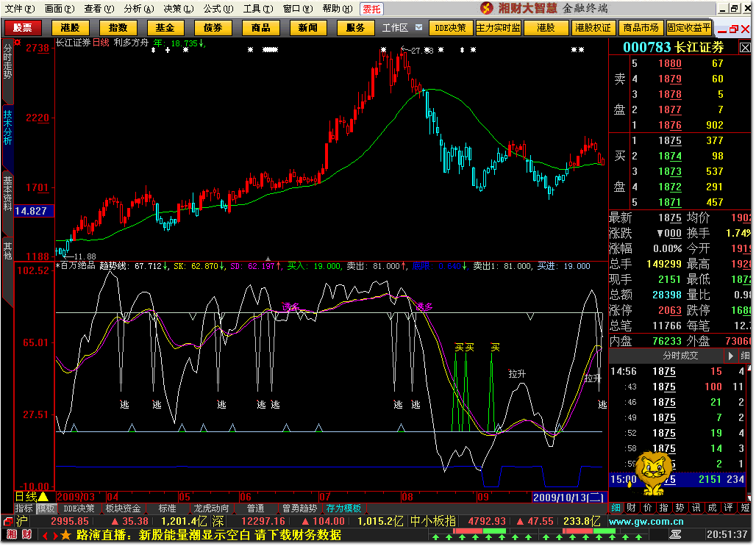Open the 决策 menu
Image resolution: width=756 pixels, height=546 pixels.
(x=179, y=9)
